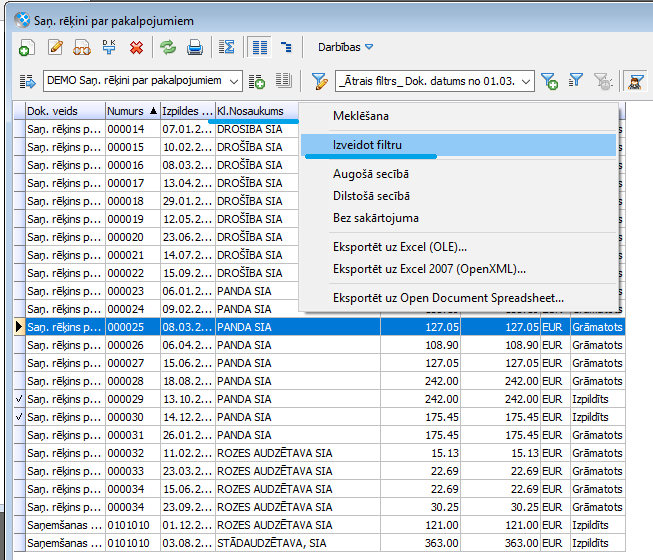Click the printer icon in toolbar
Image resolution: width=653 pixels, height=560 pixels.
195,47
